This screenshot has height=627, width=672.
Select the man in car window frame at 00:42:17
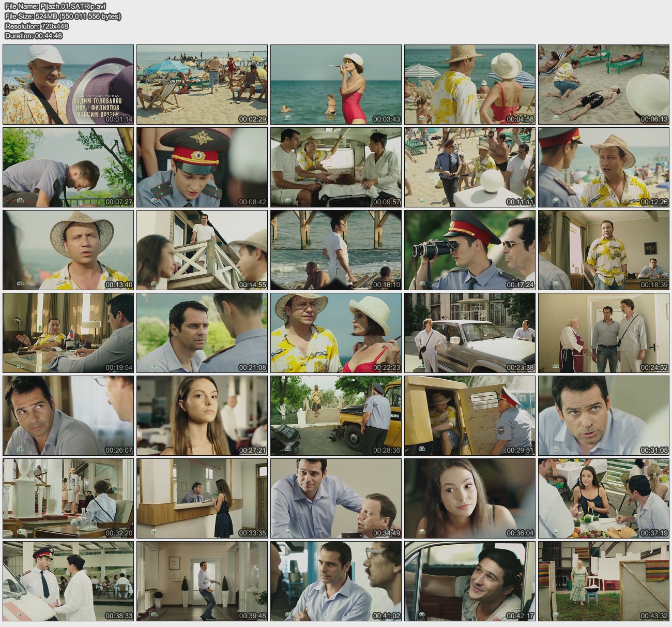470,581
